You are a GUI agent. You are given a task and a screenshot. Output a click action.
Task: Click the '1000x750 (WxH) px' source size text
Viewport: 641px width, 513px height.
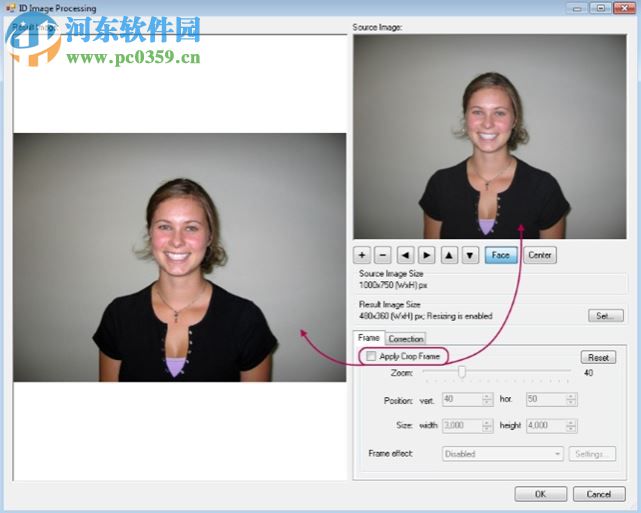(x=393, y=285)
